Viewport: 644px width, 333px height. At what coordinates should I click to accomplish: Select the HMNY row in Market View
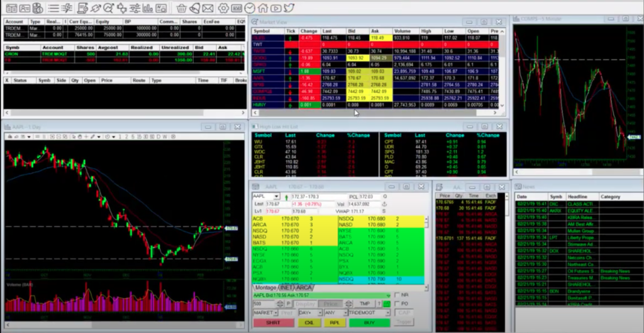click(375, 105)
